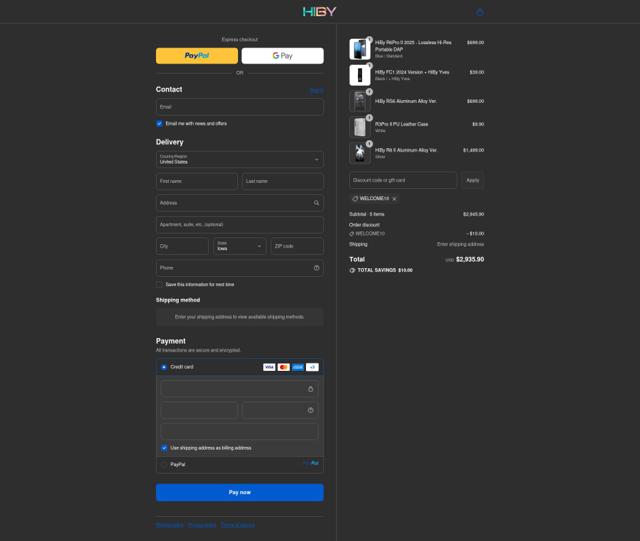Focus the City field
Viewport: 640px width, 541px height.
tap(182, 246)
